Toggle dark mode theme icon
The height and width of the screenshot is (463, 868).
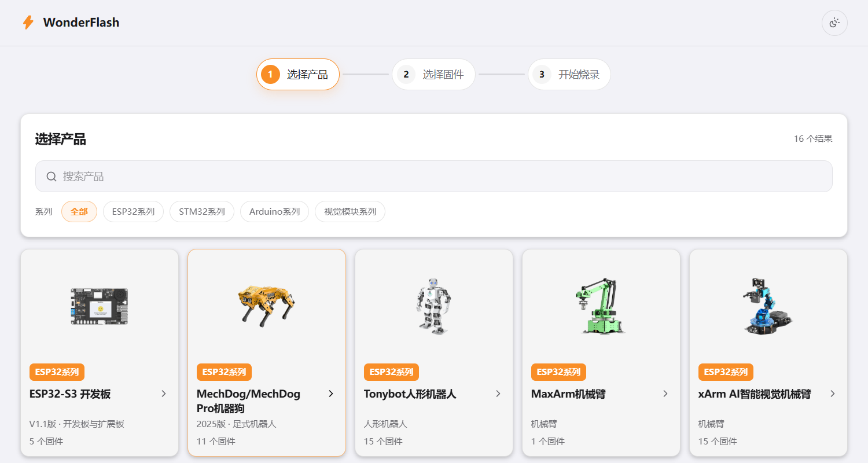[x=834, y=23]
